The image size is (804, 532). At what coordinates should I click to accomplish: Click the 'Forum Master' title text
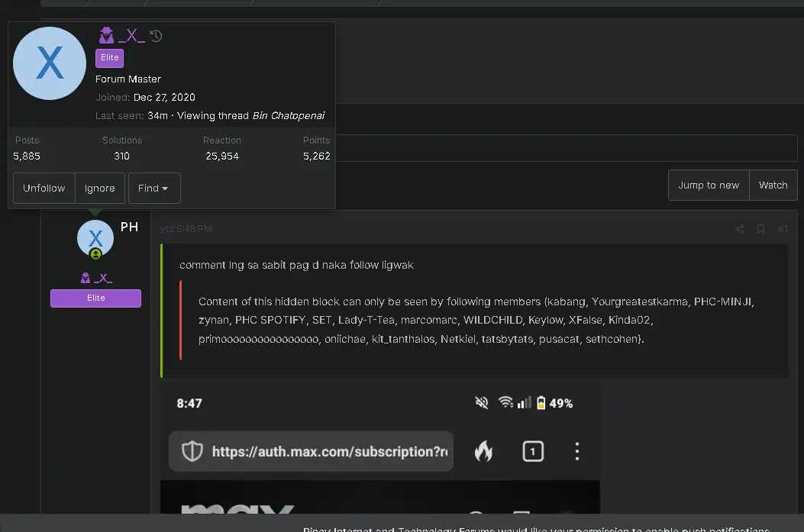point(128,79)
